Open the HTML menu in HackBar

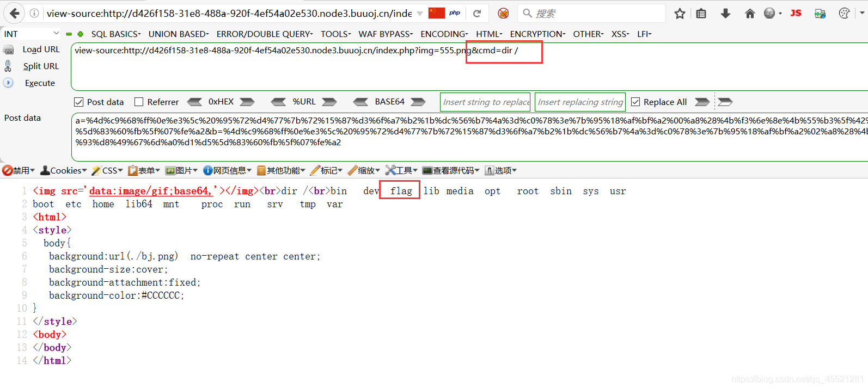pyautogui.click(x=489, y=34)
